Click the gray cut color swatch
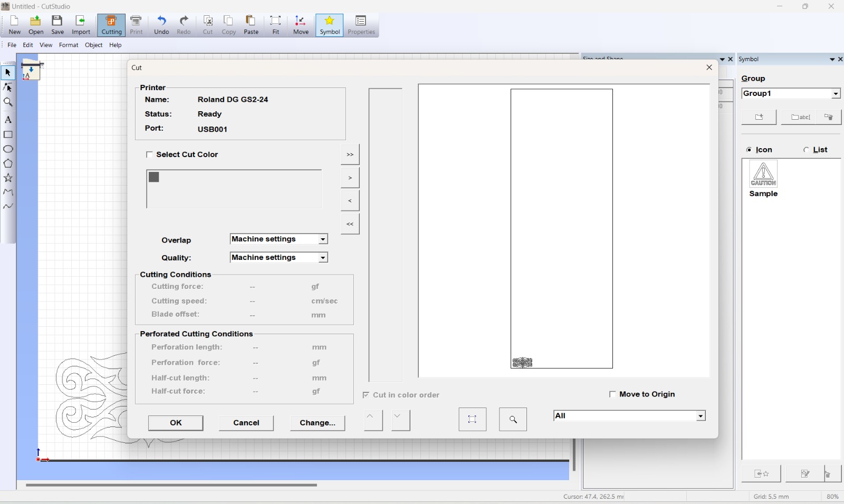Image resolution: width=844 pixels, height=504 pixels. [154, 178]
